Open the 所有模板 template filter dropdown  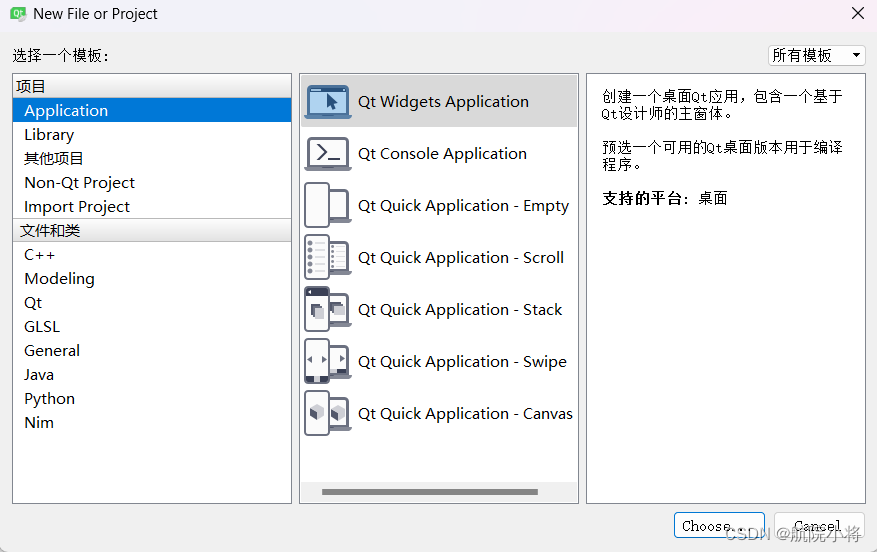pyautogui.click(x=817, y=55)
